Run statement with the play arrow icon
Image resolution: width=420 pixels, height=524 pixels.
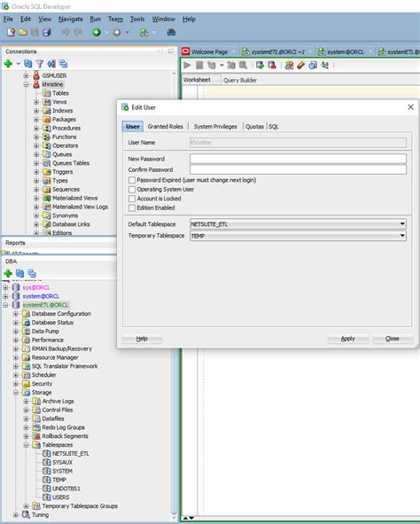[x=187, y=65]
